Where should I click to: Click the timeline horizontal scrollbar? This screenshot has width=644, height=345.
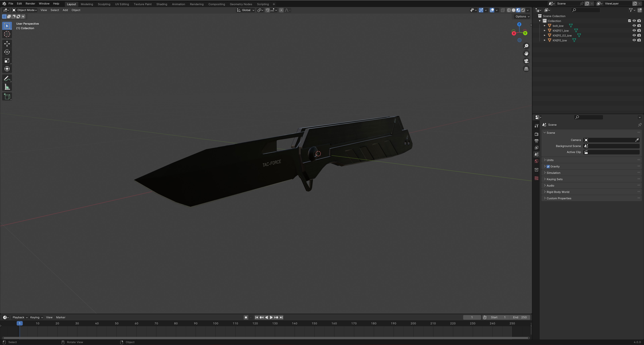266,338
